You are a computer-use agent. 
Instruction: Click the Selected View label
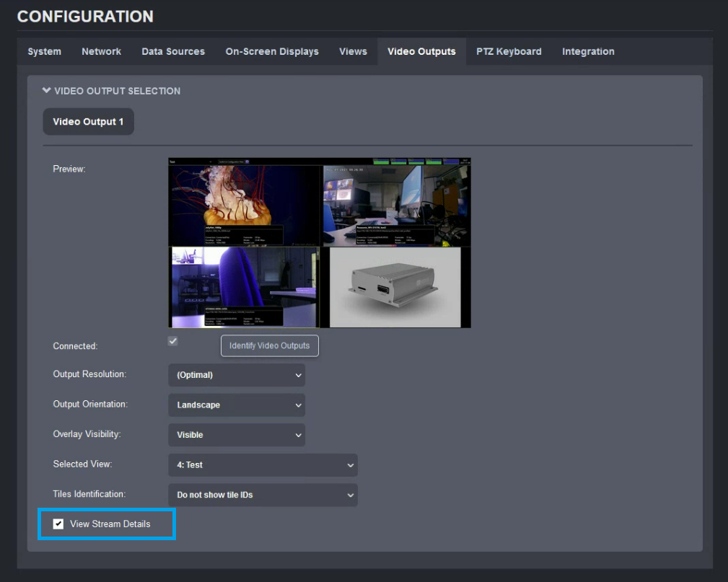tap(83, 464)
